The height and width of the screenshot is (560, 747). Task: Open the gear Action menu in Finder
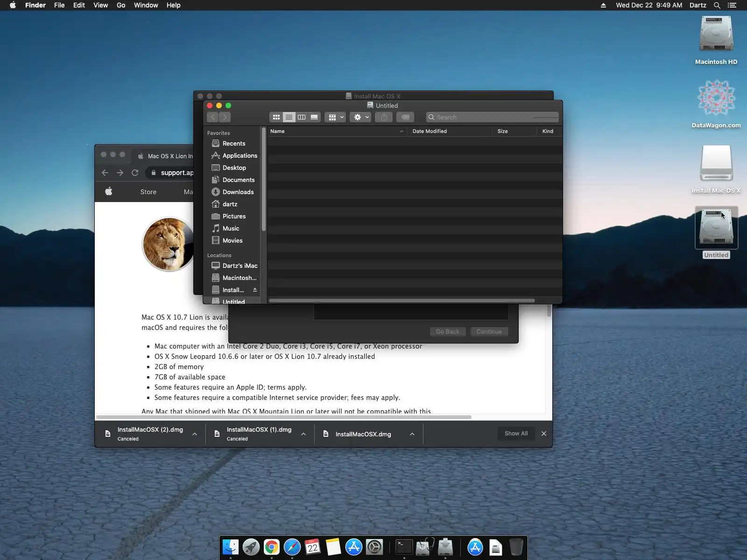pos(360,117)
